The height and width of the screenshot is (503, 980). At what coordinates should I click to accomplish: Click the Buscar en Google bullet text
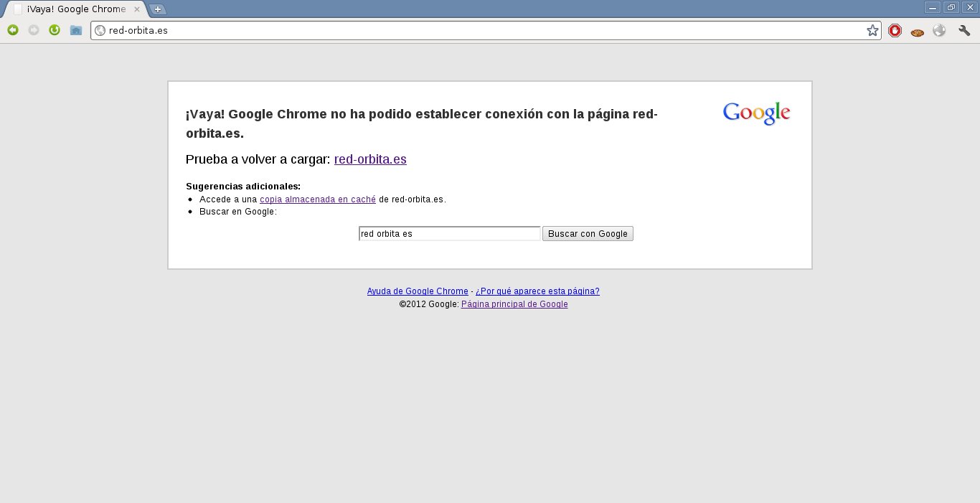click(238, 212)
